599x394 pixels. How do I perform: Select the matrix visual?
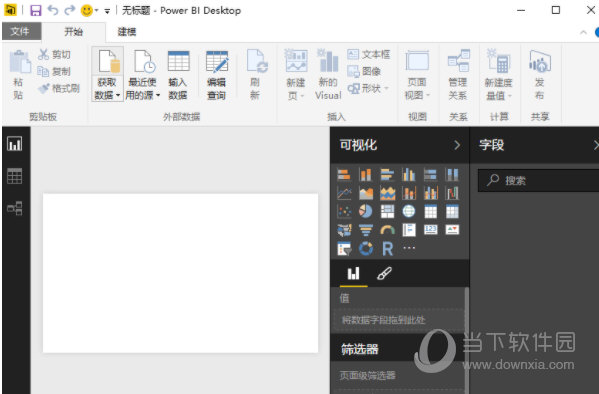(x=452, y=211)
